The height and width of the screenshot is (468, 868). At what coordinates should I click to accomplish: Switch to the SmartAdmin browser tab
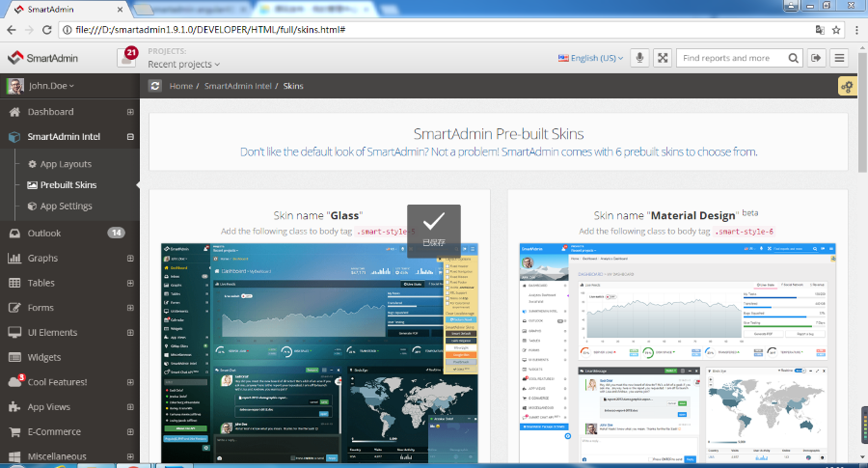coord(67,10)
